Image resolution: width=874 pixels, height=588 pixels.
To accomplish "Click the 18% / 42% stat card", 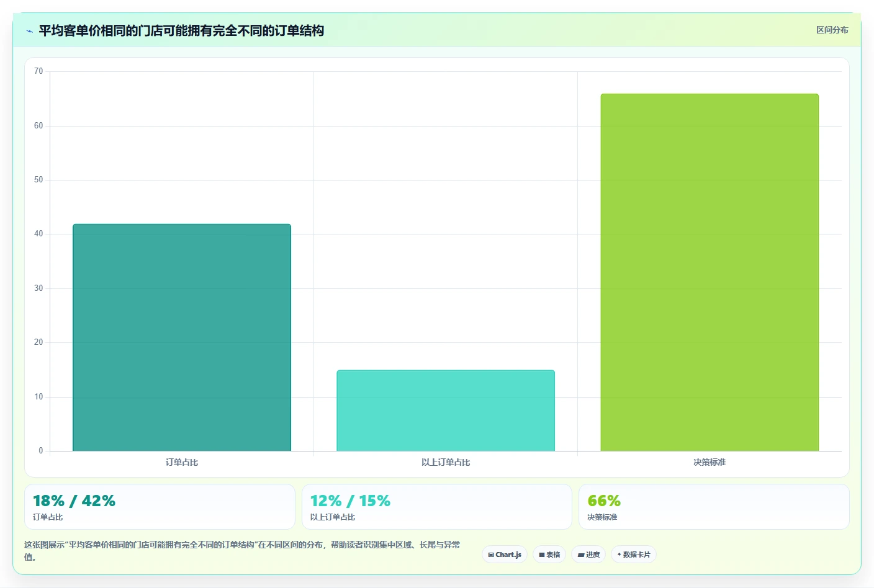I will (160, 507).
